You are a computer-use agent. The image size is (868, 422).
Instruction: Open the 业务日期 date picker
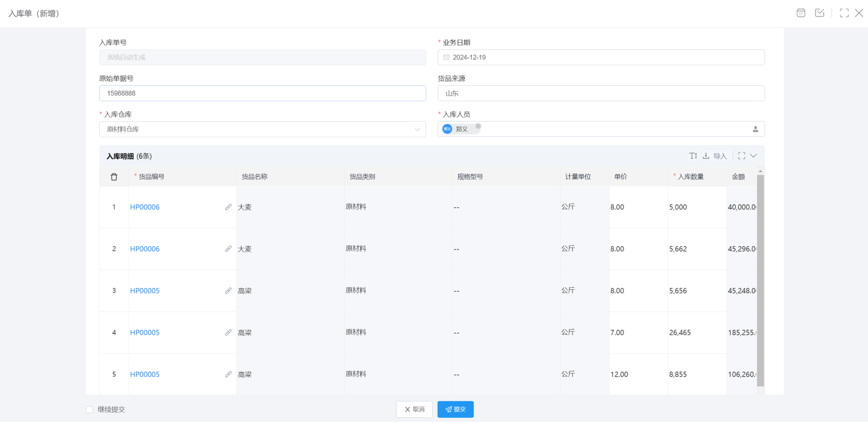601,57
